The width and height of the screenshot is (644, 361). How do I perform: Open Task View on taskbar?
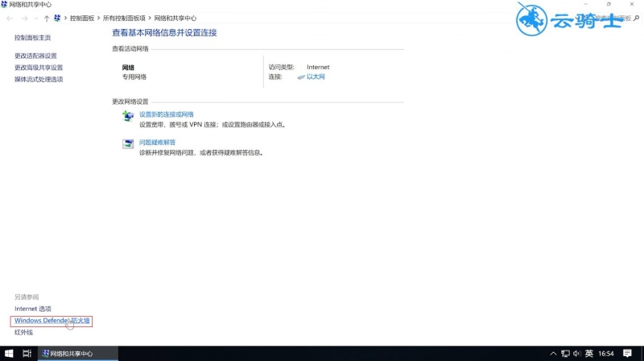click(27, 354)
